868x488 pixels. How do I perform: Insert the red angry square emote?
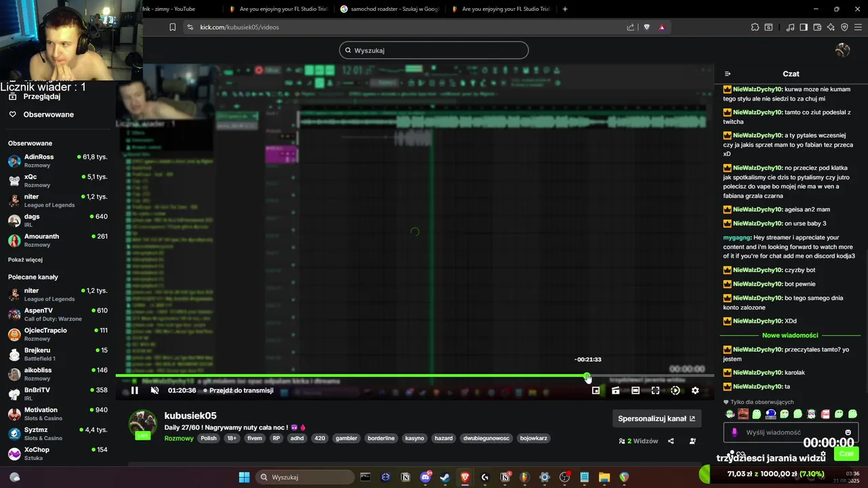click(825, 413)
